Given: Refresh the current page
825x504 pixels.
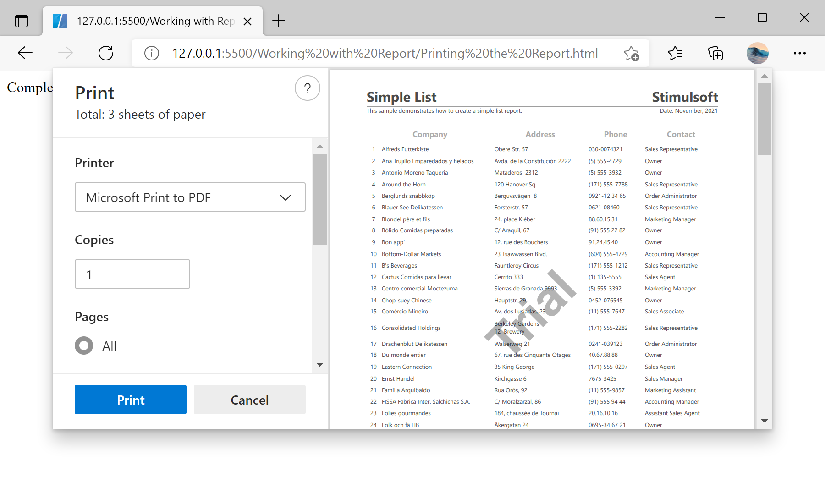Looking at the screenshot, I should point(105,53).
